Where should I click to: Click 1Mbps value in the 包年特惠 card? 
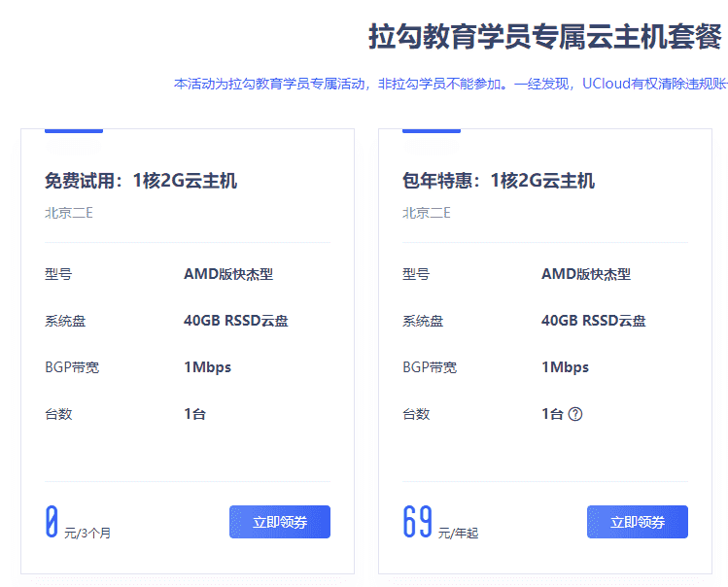click(565, 367)
